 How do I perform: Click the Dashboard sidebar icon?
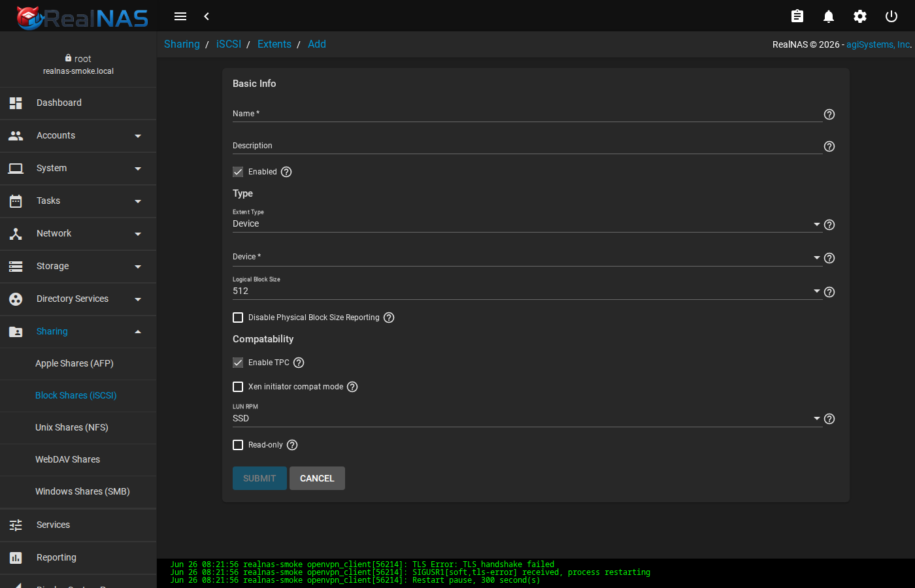tap(16, 103)
